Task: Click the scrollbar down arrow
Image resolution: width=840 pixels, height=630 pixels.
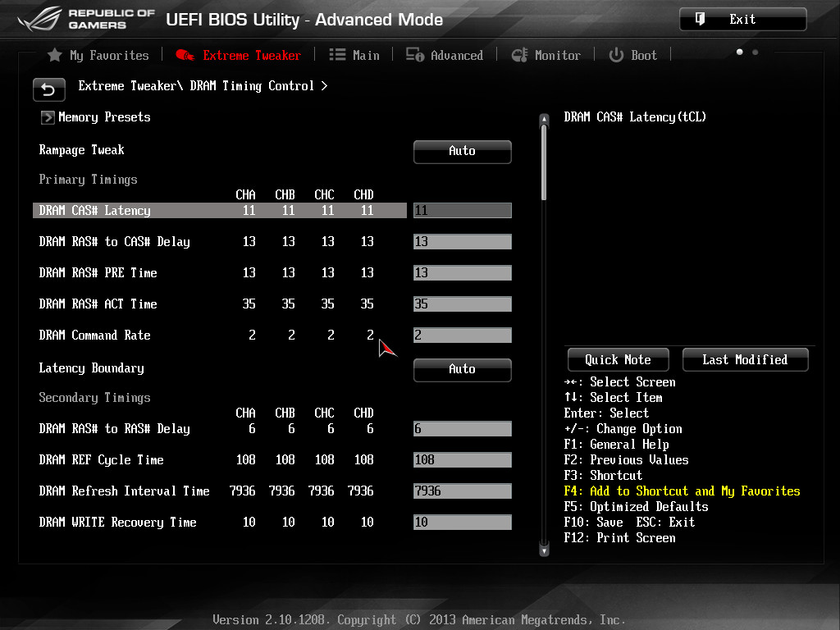Action: [x=544, y=550]
